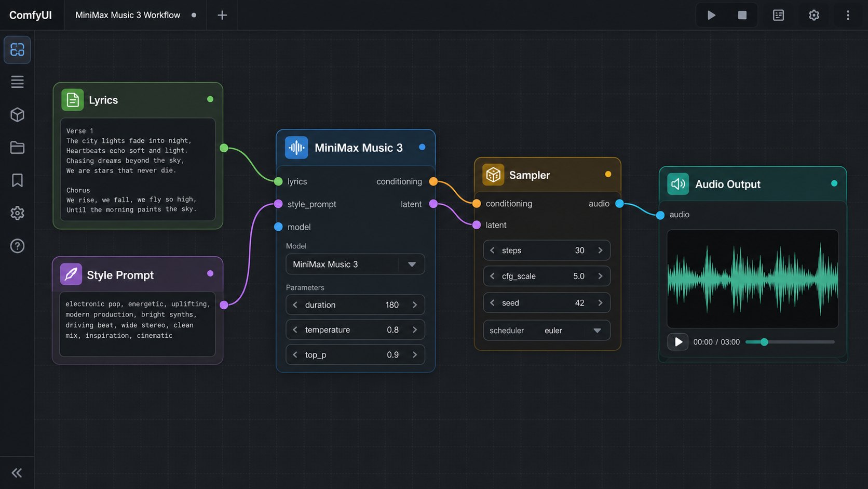The image size is (868, 489).
Task: Increase the steps value with right arrow
Action: 601,250
